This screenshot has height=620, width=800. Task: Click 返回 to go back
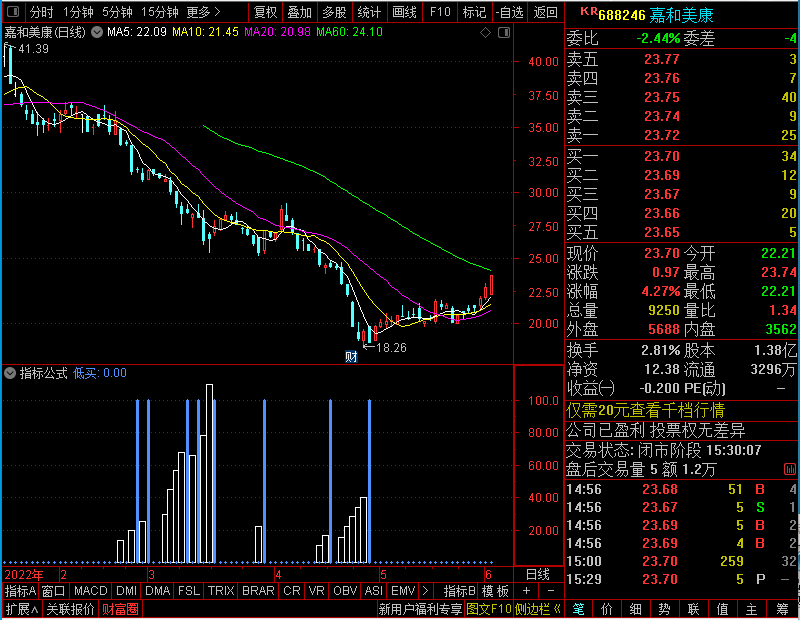545,12
